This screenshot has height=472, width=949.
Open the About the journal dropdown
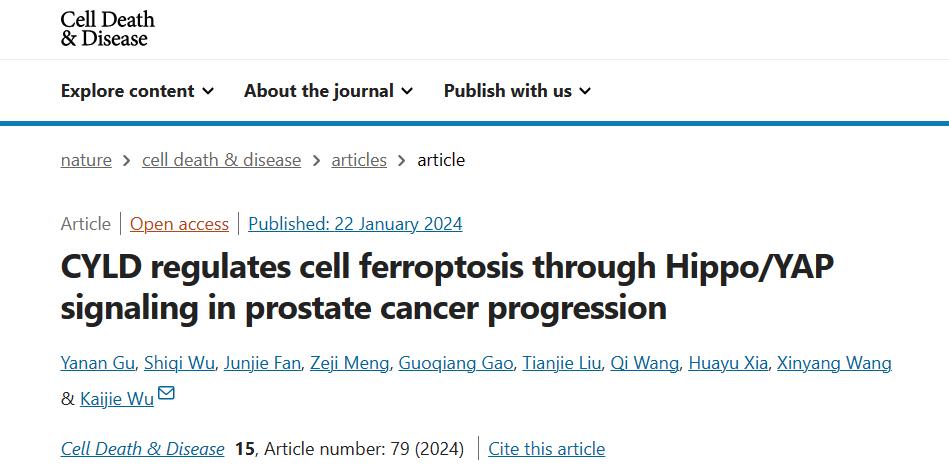328,91
